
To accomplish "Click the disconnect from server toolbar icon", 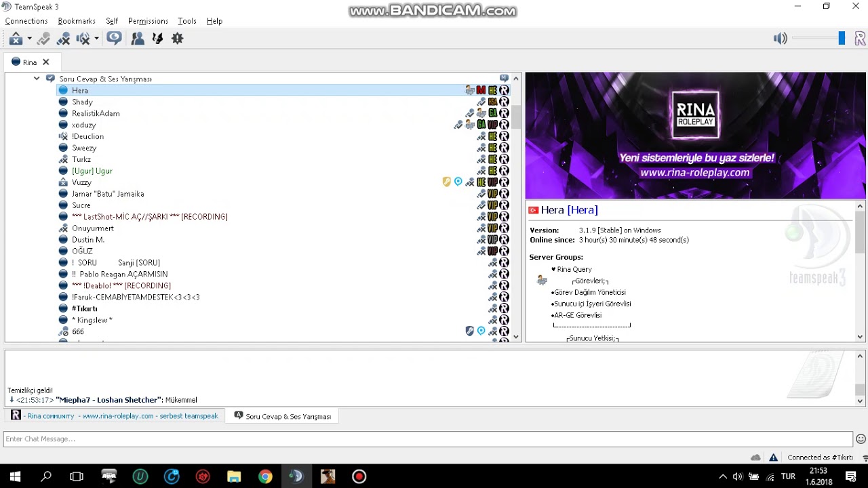I will click(x=16, y=39).
